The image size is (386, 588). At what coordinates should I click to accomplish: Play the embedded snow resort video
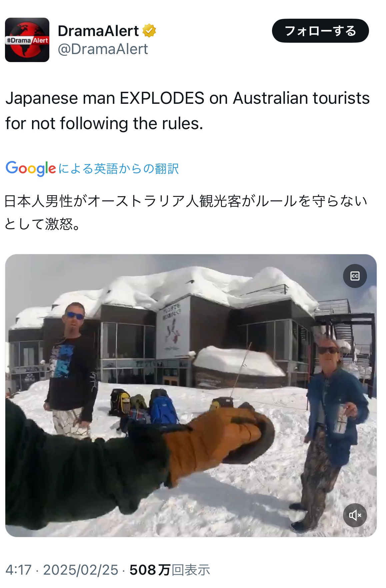tap(191, 395)
